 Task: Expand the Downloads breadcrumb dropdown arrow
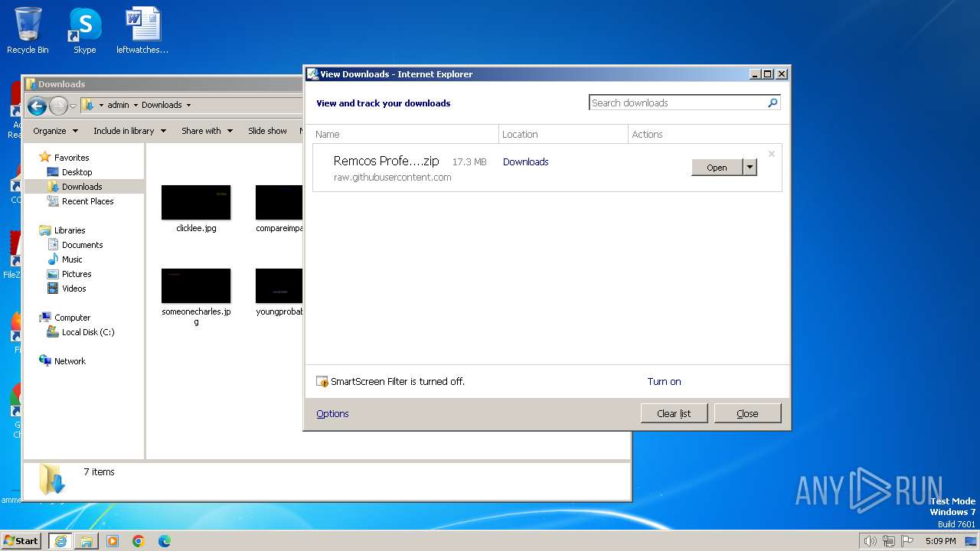(x=188, y=105)
